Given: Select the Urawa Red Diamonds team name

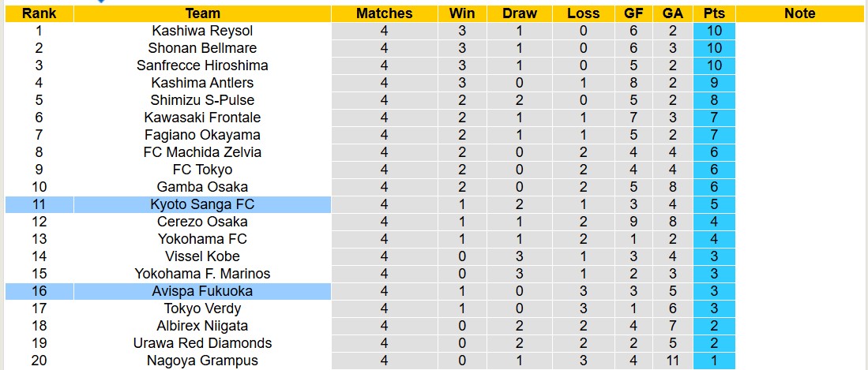Looking at the screenshot, I should [x=202, y=343].
